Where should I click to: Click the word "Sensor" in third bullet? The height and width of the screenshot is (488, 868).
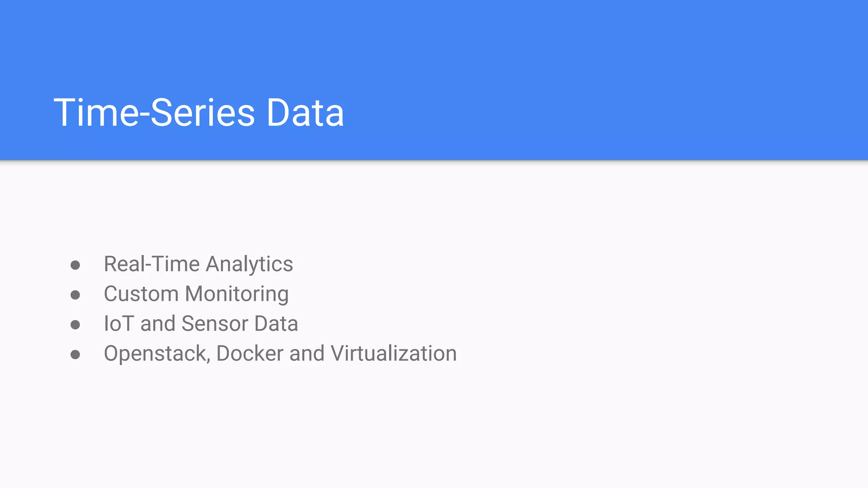(215, 324)
